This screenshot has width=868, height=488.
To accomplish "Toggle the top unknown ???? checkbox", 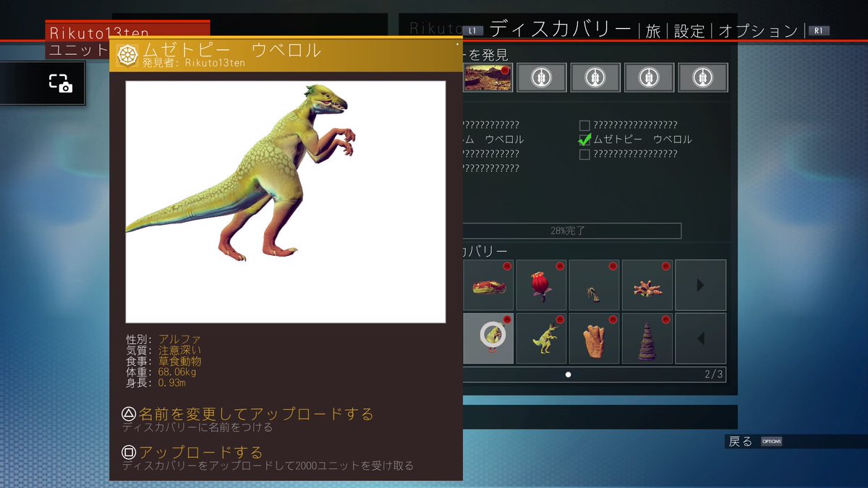I will (584, 125).
